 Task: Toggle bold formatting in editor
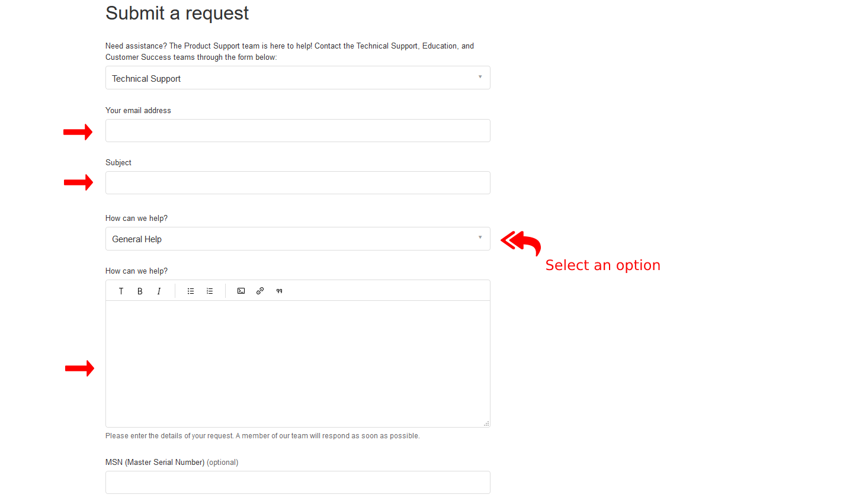[140, 291]
